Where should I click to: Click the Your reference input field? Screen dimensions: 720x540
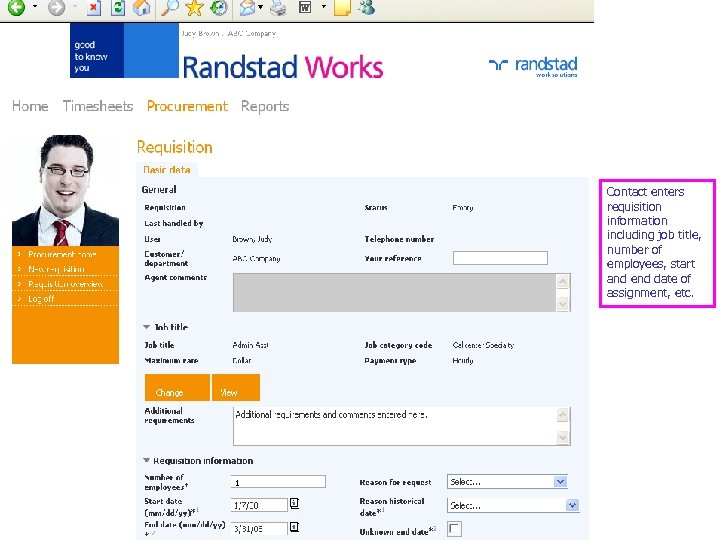tap(500, 258)
